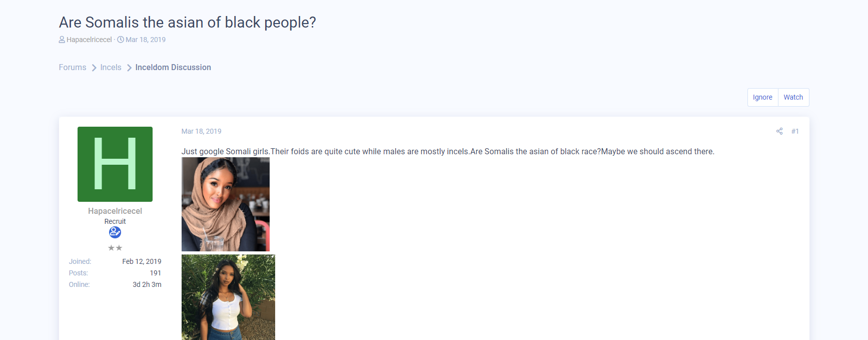Viewport: 868px width, 340px height.
Task: Open the Forums breadcrumb link
Action: 73,67
